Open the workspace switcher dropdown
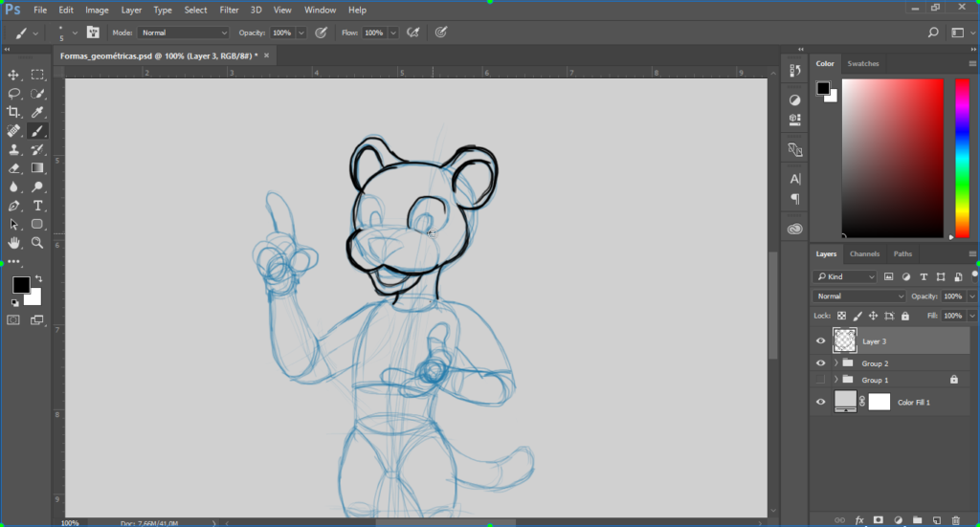 (x=961, y=33)
